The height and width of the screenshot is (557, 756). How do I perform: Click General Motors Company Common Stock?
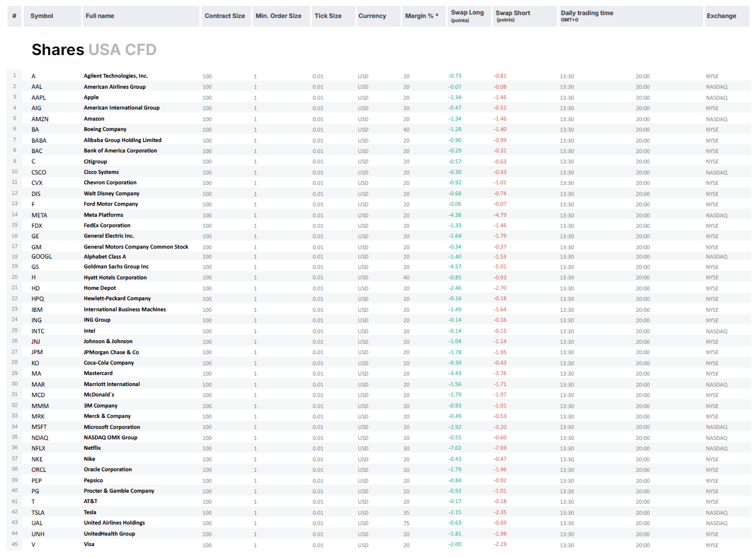pos(136,247)
